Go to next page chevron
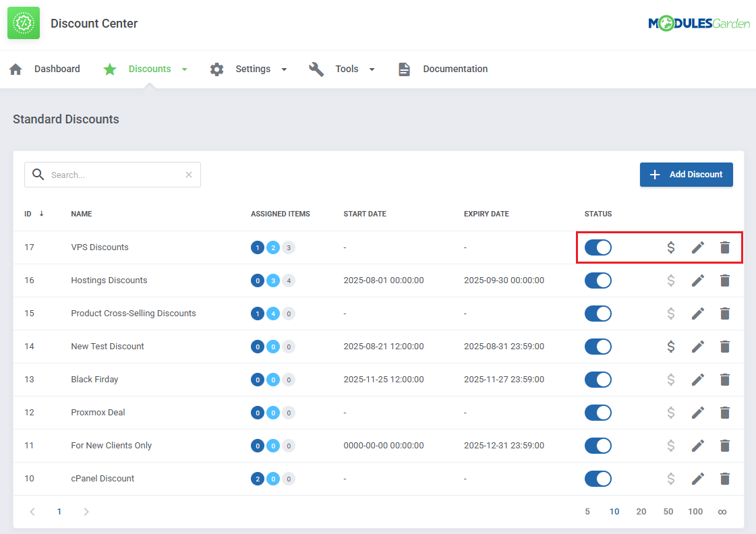756x534 pixels. 86,511
